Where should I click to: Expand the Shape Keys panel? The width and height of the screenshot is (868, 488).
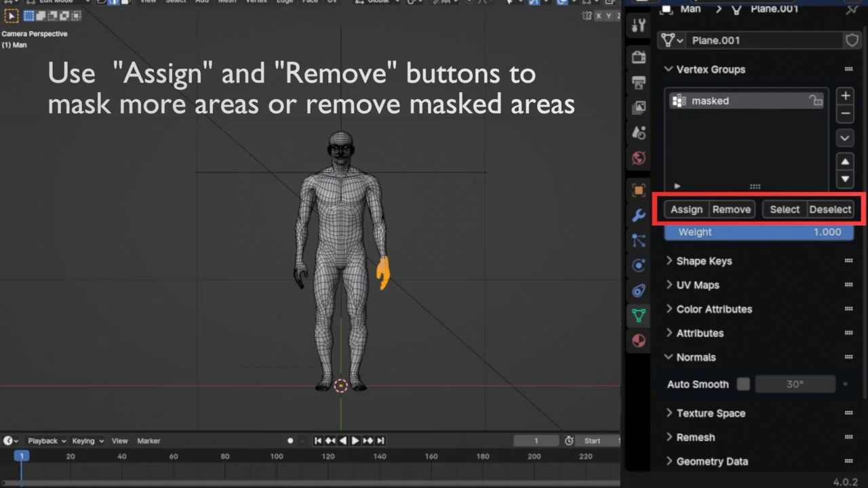(x=704, y=261)
